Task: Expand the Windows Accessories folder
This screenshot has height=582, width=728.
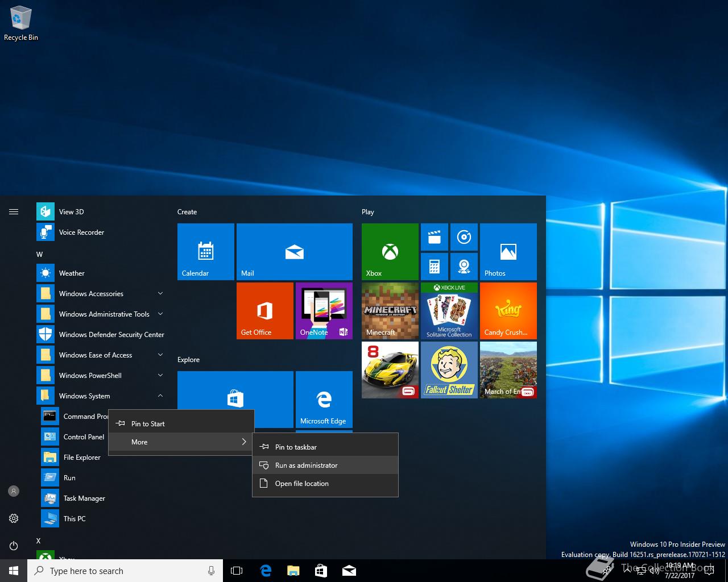Action: click(100, 293)
